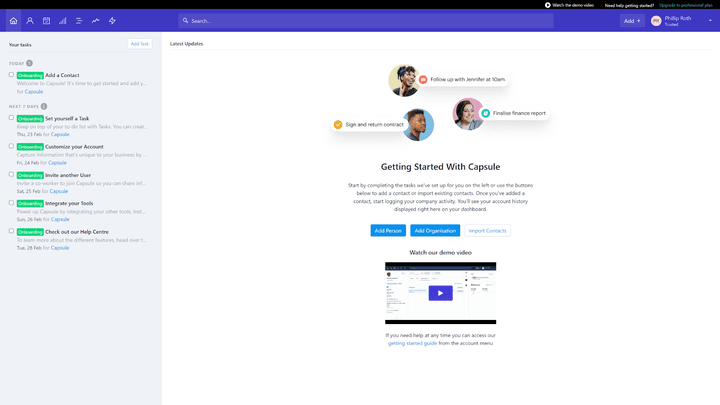This screenshot has height=405, width=720.
Task: Click the Import Contacts button
Action: pyautogui.click(x=488, y=231)
